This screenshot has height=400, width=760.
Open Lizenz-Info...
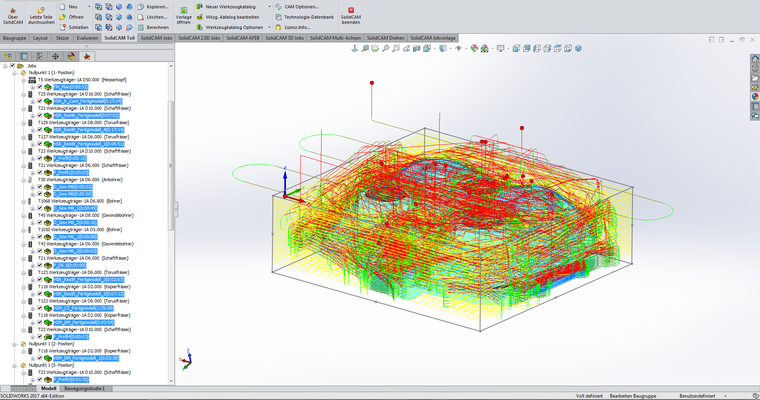pyautogui.click(x=293, y=27)
